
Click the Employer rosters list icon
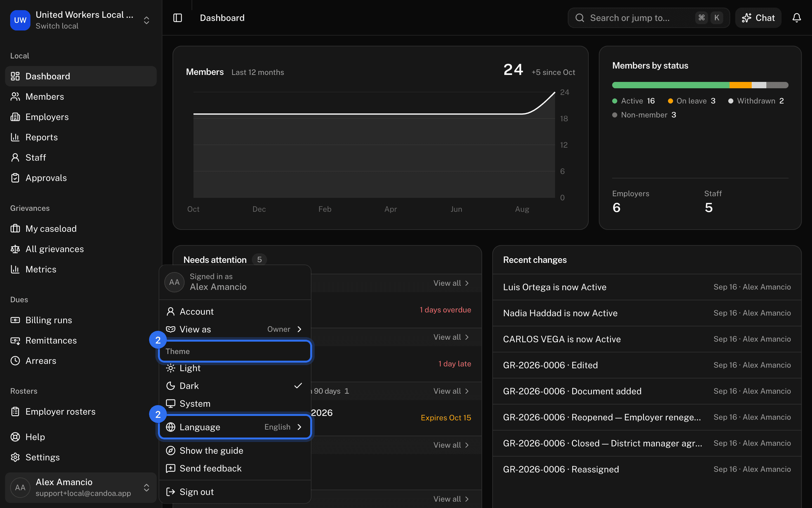click(x=15, y=411)
